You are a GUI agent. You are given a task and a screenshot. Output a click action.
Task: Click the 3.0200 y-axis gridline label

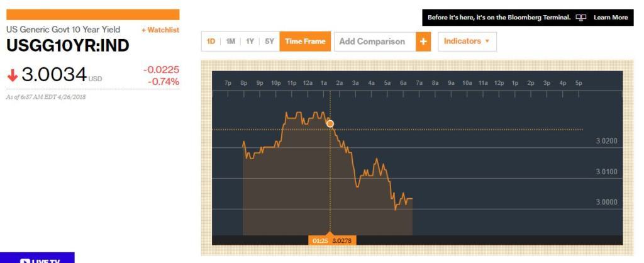point(606,141)
